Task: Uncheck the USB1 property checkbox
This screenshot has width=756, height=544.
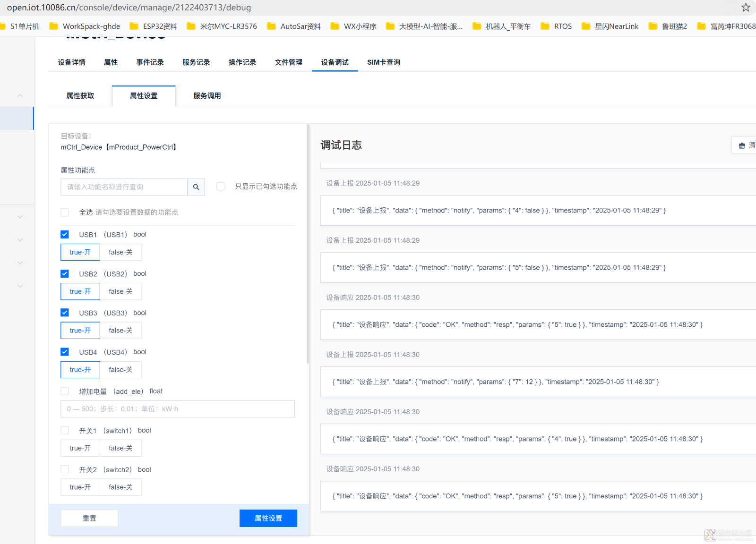Action: (65, 235)
